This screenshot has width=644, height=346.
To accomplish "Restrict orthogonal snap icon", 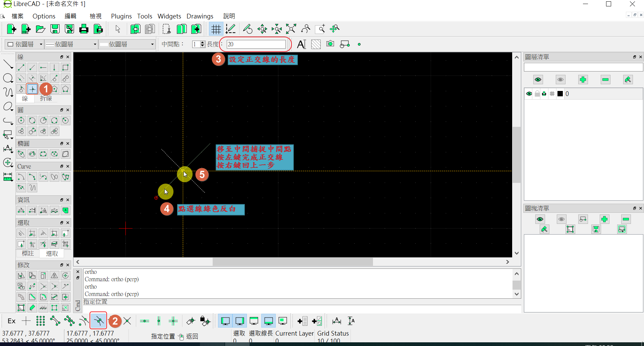I will [173, 321].
